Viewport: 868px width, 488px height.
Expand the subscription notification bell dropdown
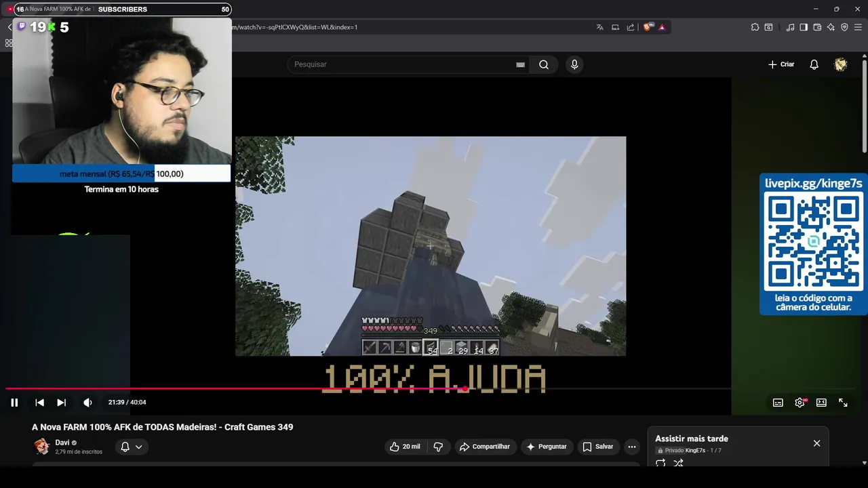point(132,447)
